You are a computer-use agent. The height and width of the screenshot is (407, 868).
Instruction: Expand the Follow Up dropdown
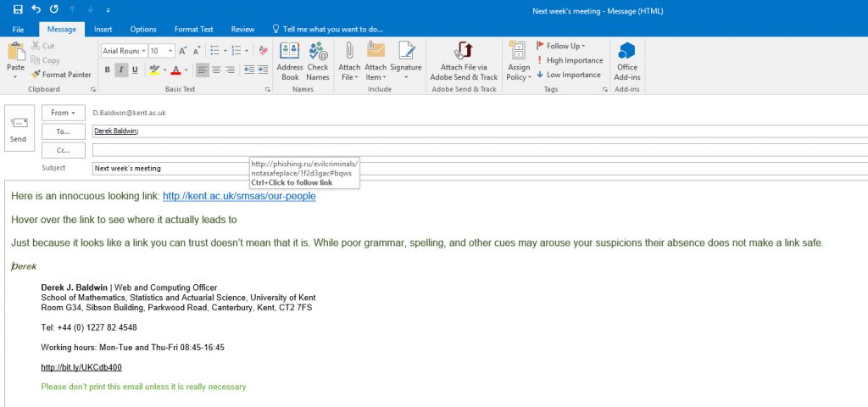(583, 46)
